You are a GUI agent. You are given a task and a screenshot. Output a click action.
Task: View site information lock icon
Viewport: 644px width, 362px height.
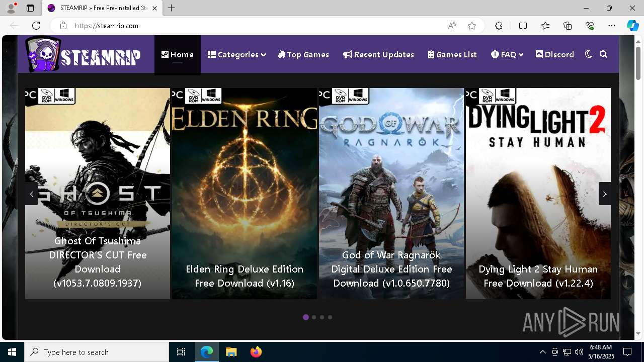pyautogui.click(x=63, y=26)
